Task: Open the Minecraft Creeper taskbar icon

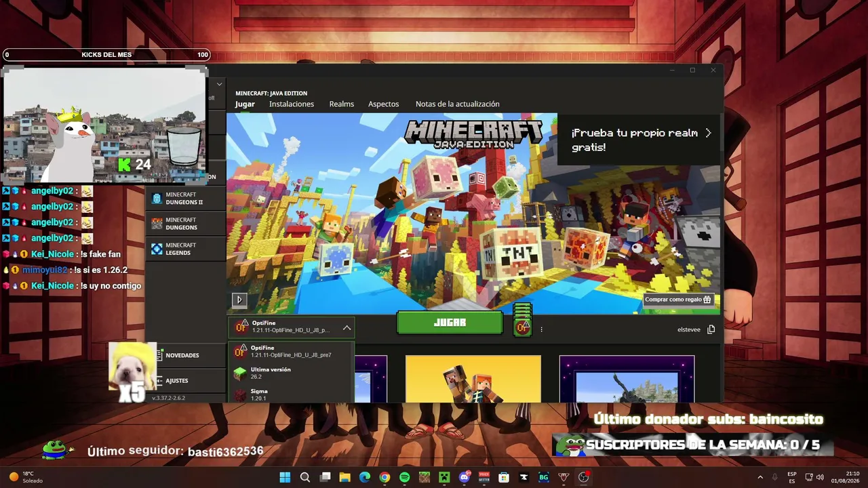Action: [x=444, y=477]
